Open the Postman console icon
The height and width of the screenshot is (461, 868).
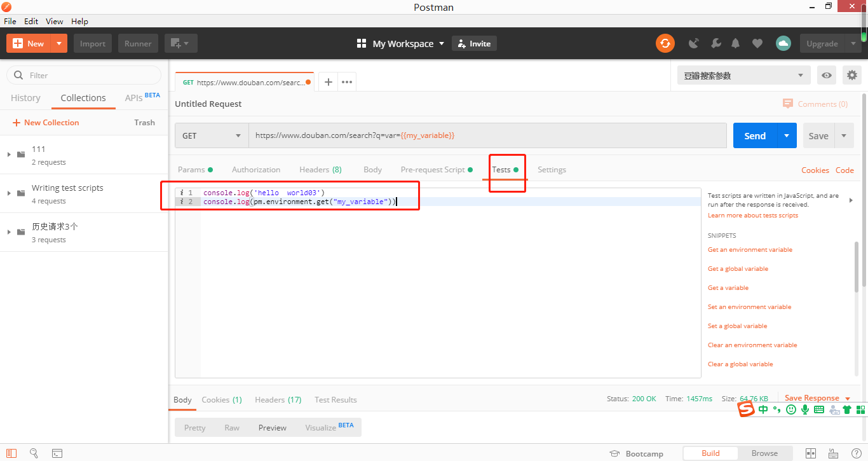coord(57,453)
